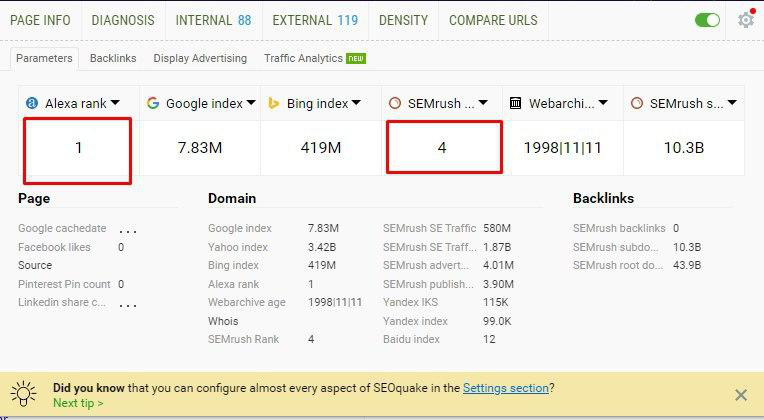Click the last SEMrush circle icon
Image resolution: width=764 pixels, height=420 pixels.
636,103
